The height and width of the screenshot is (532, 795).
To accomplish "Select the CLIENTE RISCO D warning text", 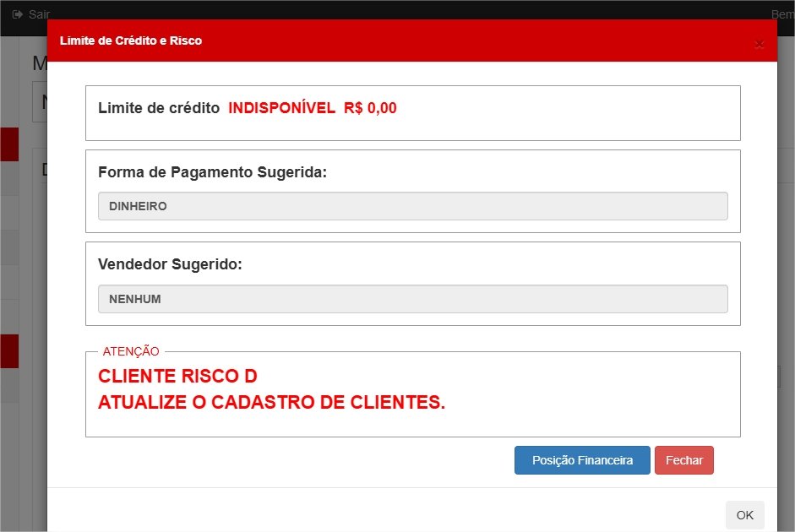I will click(x=177, y=376).
